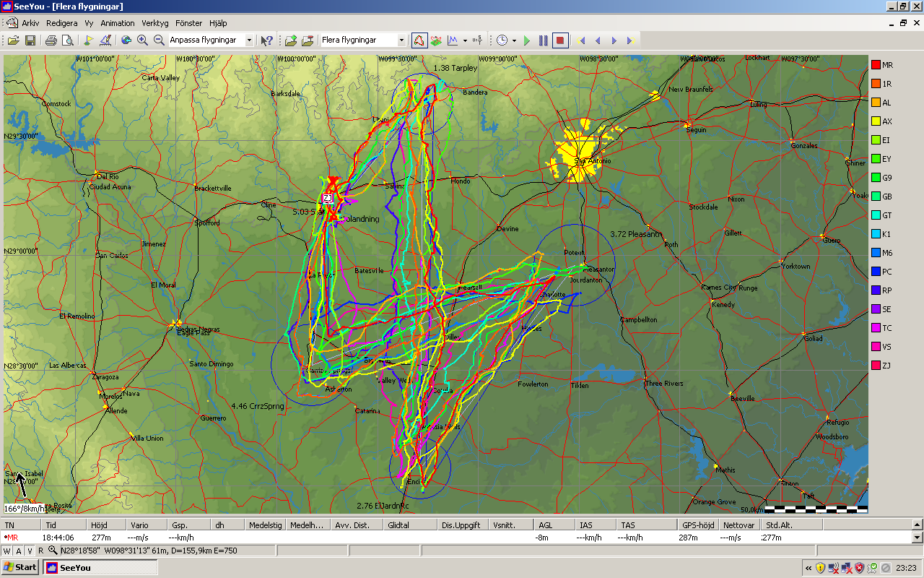
Task: Click the Save floppy disk icon
Action: tap(30, 40)
